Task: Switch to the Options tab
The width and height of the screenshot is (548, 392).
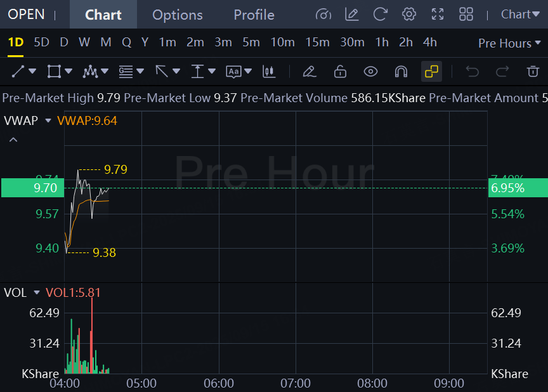Action: (178, 15)
